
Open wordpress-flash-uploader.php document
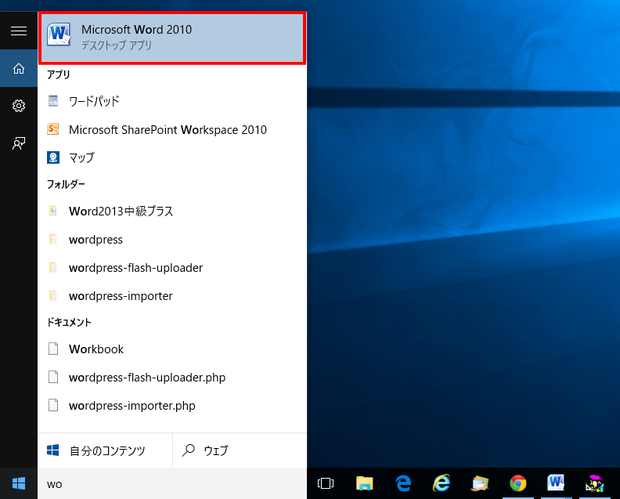[172, 377]
